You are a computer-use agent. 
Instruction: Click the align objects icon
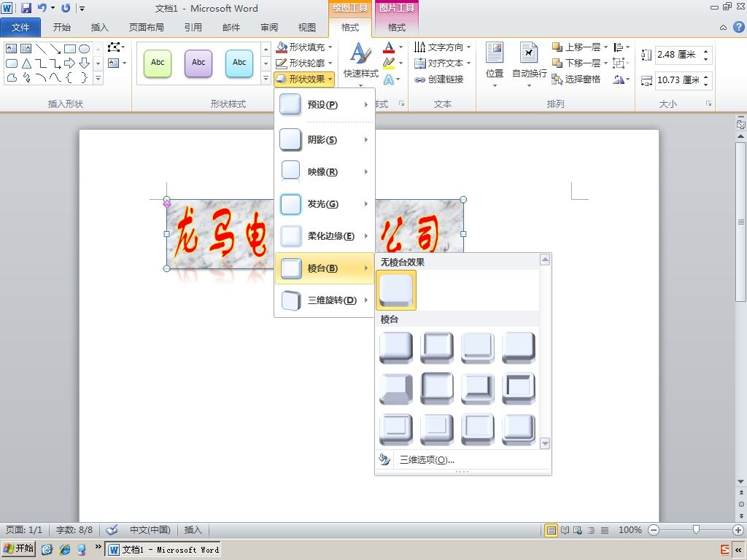coord(619,47)
